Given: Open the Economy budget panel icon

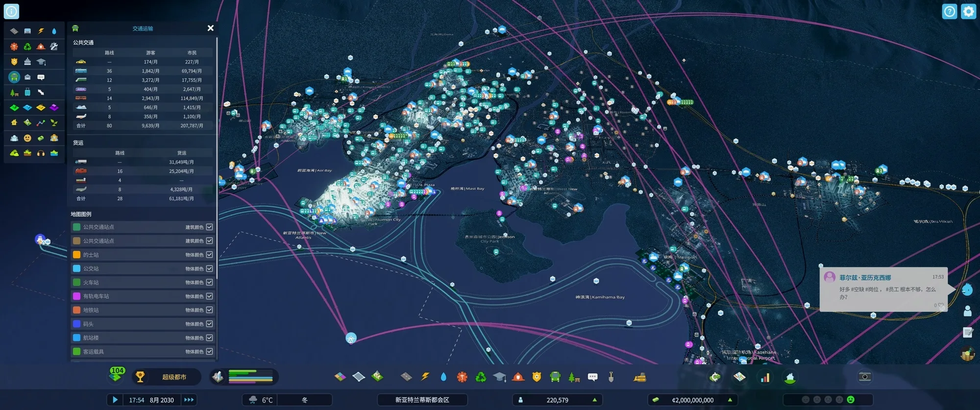Looking at the screenshot, I should (715, 377).
